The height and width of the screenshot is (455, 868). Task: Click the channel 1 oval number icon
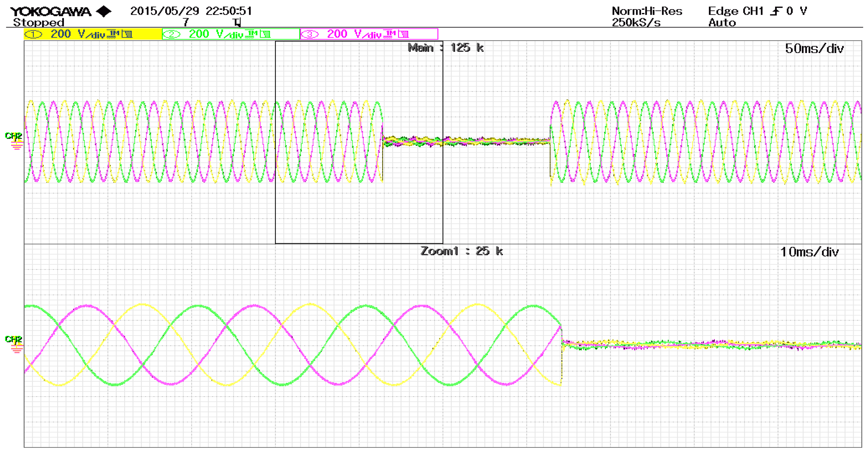click(x=33, y=34)
